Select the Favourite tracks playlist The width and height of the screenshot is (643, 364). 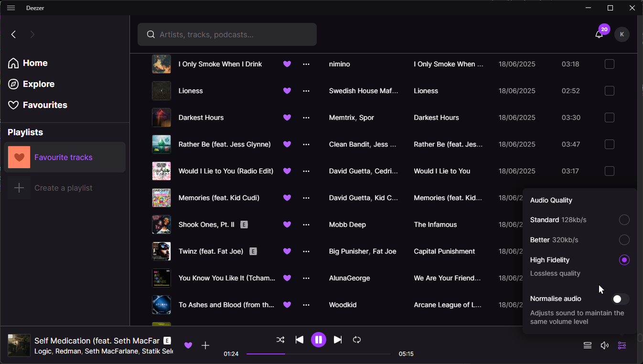[x=64, y=157]
